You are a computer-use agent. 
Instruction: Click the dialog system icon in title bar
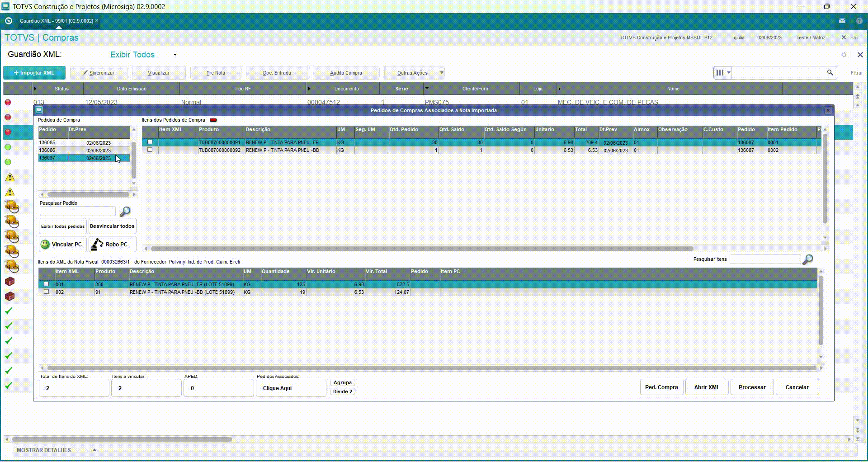point(39,110)
